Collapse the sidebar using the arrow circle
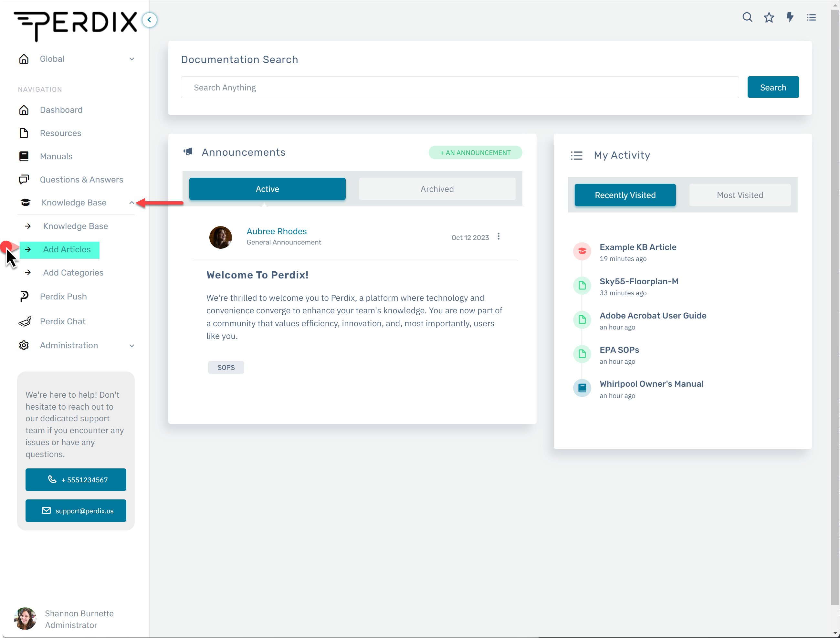 [149, 20]
